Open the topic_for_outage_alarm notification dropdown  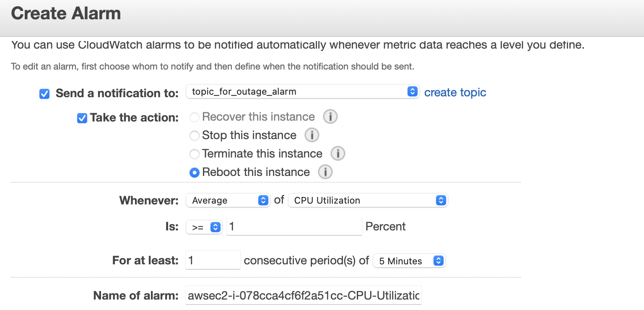pyautogui.click(x=302, y=91)
